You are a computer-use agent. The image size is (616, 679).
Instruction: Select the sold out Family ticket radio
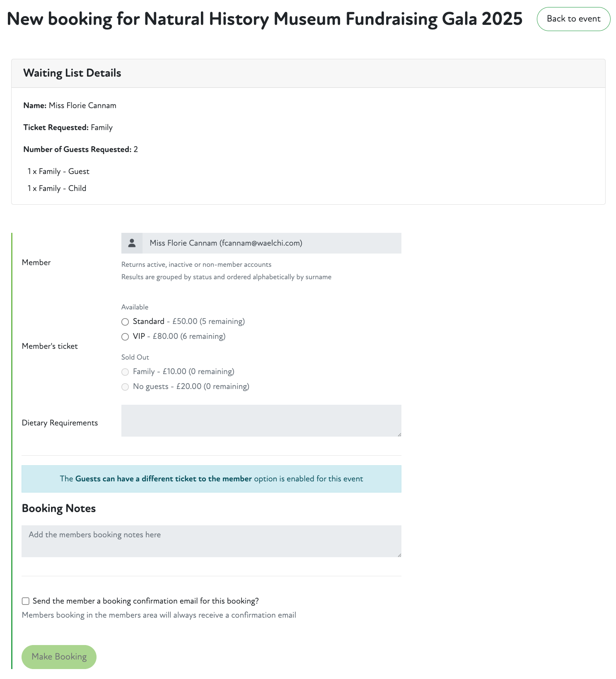click(125, 372)
